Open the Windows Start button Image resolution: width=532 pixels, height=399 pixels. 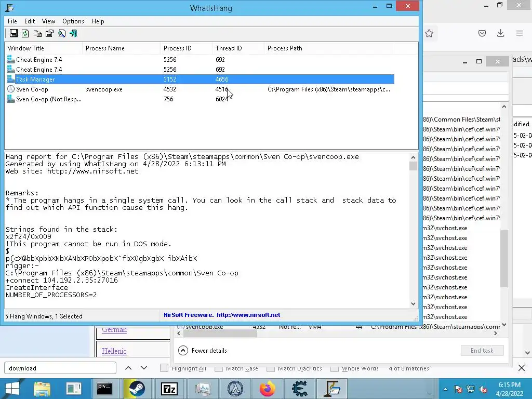[x=12, y=389]
